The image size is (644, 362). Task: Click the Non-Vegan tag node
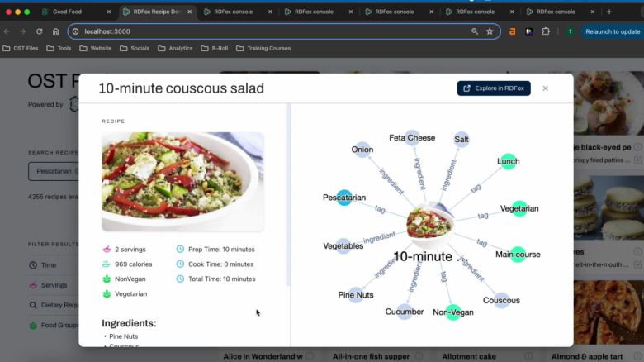(452, 312)
